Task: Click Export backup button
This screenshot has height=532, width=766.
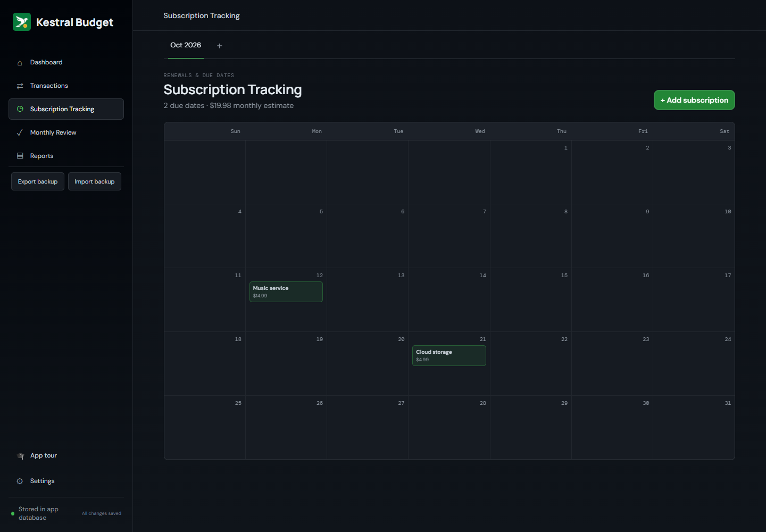Action: 38,181
